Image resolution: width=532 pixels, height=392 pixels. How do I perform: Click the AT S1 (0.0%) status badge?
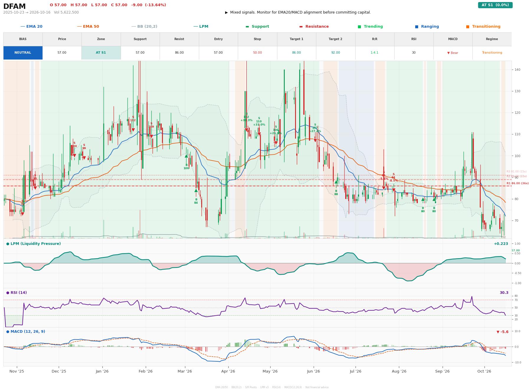495,5
